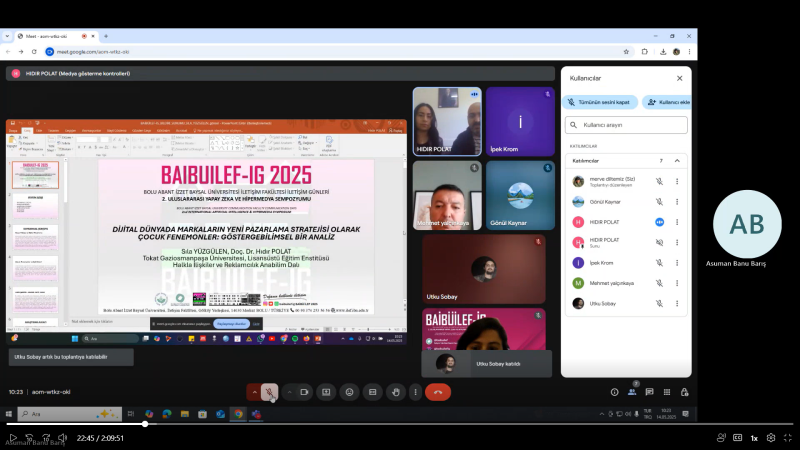The image size is (800, 450).
Task: Open video settings arrow beside camera
Action: point(289,392)
